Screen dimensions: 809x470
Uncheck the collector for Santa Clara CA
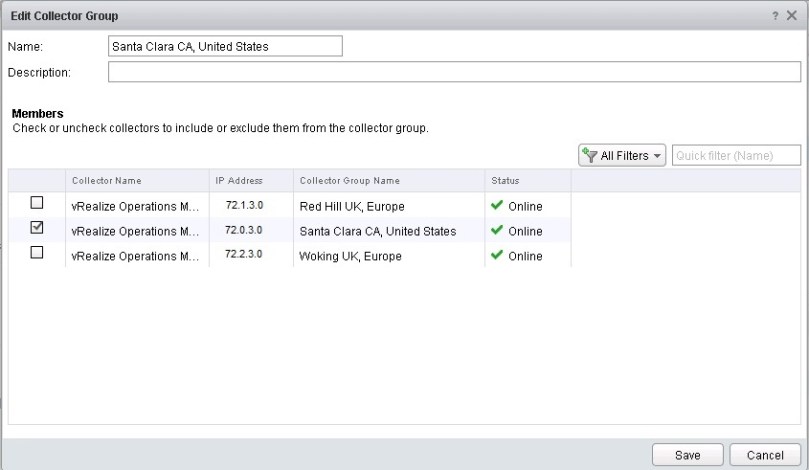37,227
